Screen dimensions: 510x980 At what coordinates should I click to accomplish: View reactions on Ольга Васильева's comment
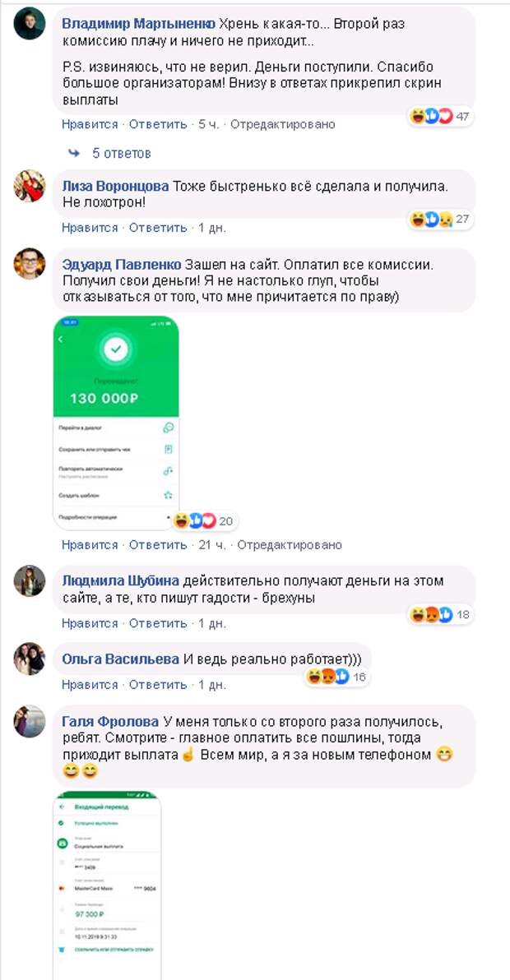tap(336, 677)
